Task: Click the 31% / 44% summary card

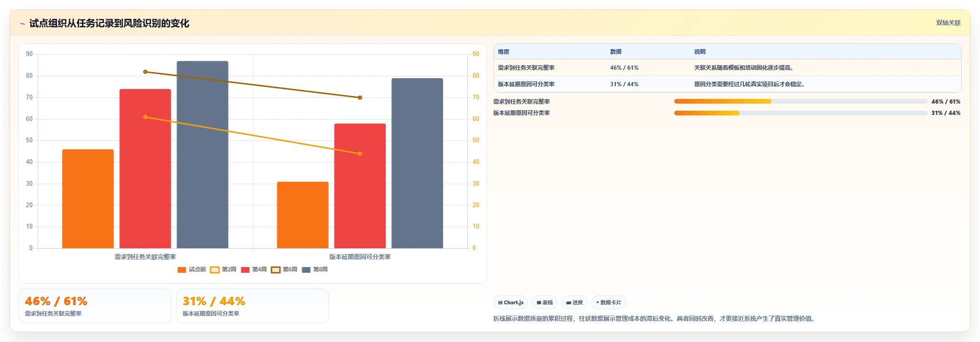Action: coord(252,306)
